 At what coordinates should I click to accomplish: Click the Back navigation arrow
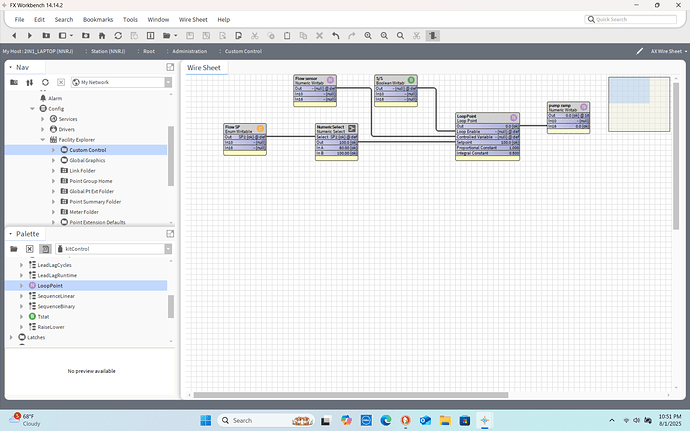click(x=15, y=36)
